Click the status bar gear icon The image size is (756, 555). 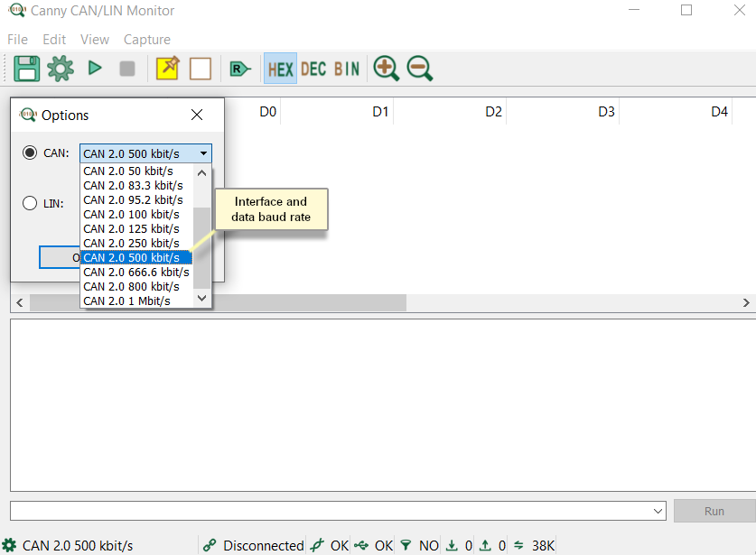point(9,545)
